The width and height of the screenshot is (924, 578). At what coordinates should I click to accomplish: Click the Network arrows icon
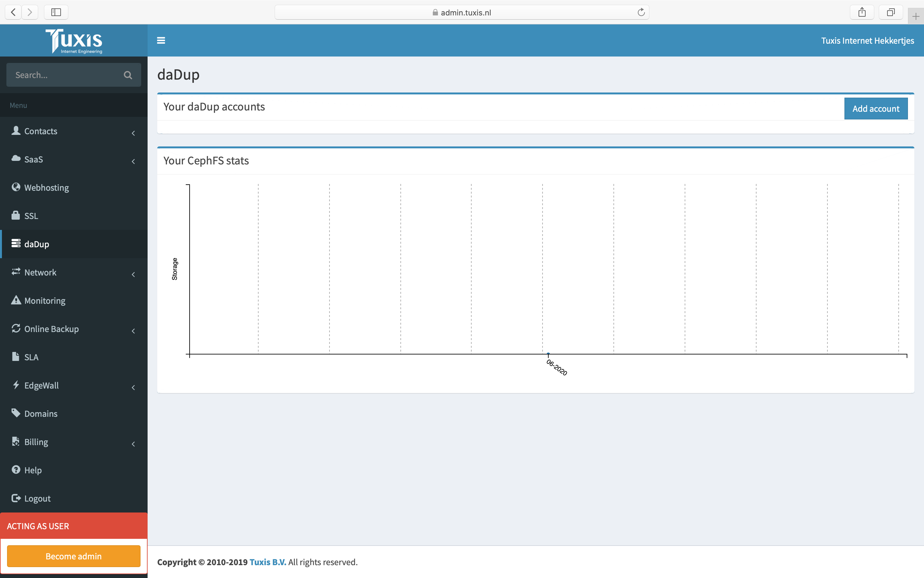pos(16,271)
